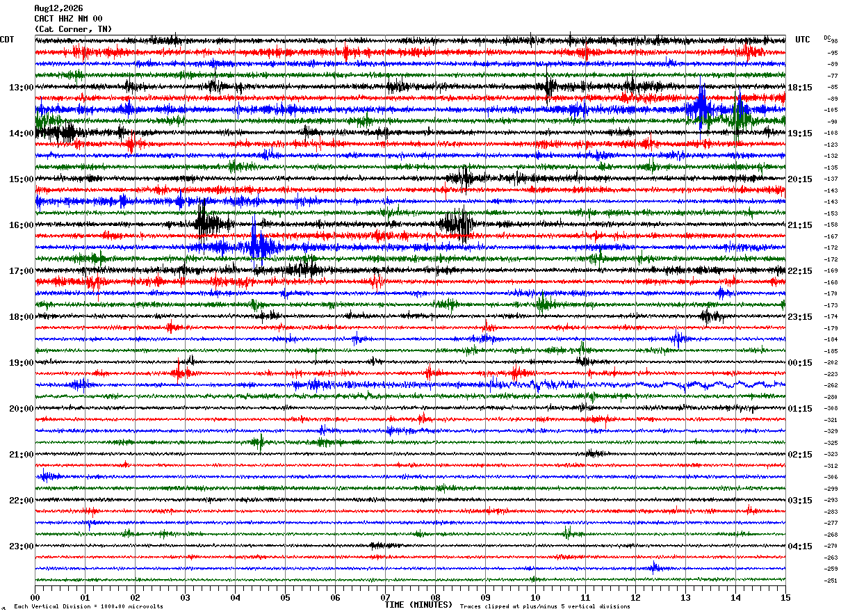Select the DC offset value -262

[831, 385]
